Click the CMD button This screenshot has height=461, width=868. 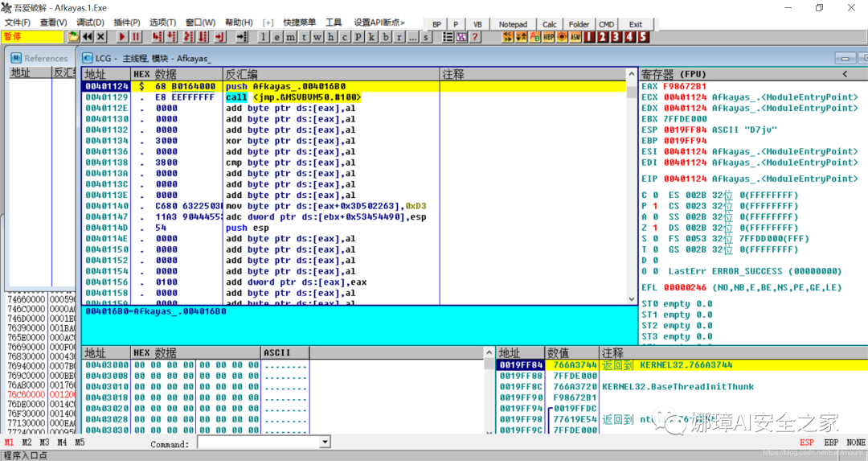click(x=606, y=24)
